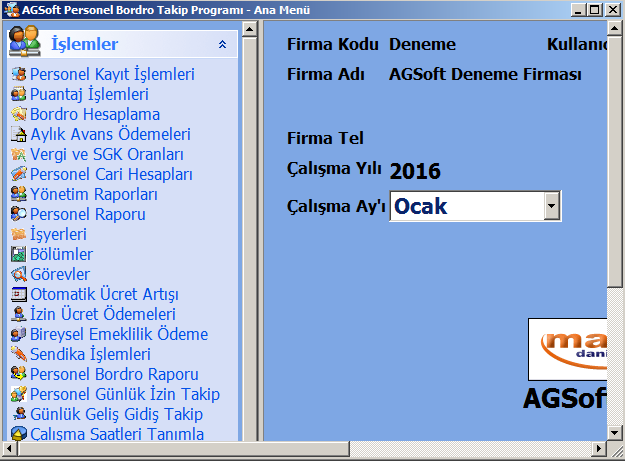Open Aylık Avans Ödemeleri

coord(110,134)
